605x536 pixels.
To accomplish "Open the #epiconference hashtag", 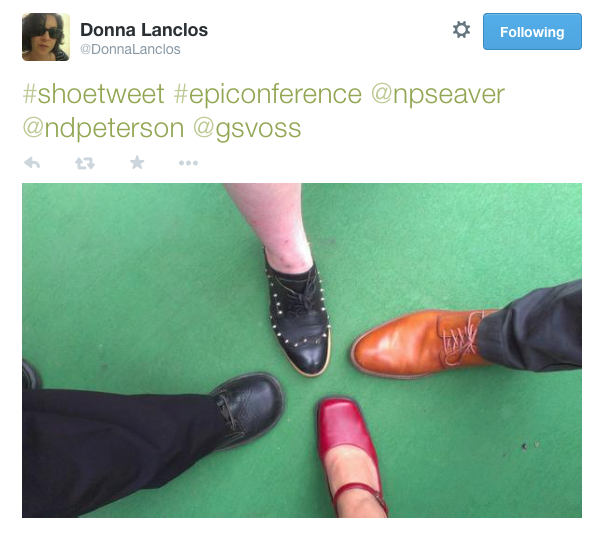I will click(x=267, y=95).
